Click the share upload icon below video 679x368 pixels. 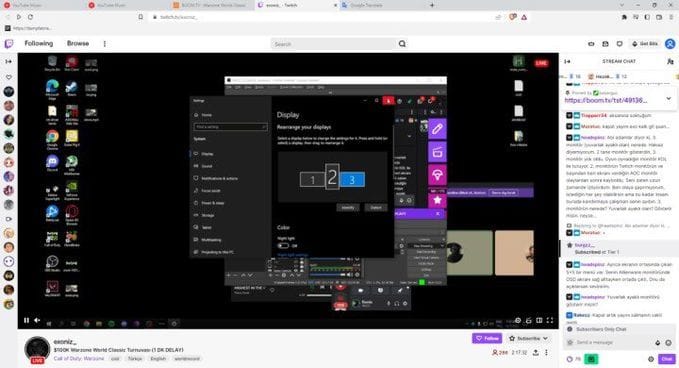coord(536,353)
